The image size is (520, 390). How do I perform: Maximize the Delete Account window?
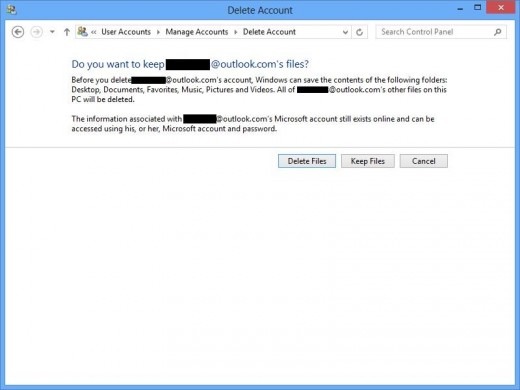click(x=478, y=8)
